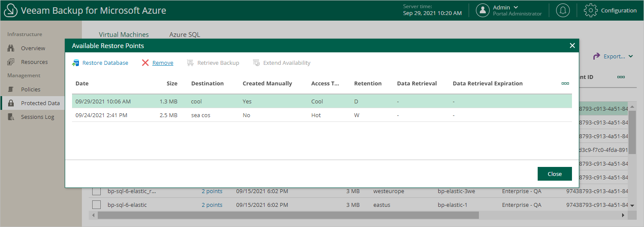Screen dimensions: 644x227
Task: Click Sessions Log icon in sidebar
Action: click(11, 117)
